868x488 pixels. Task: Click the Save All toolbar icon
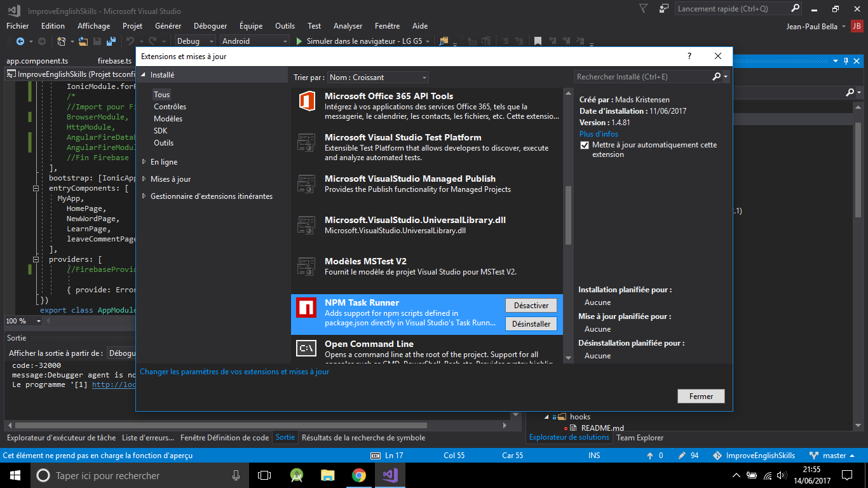111,41
